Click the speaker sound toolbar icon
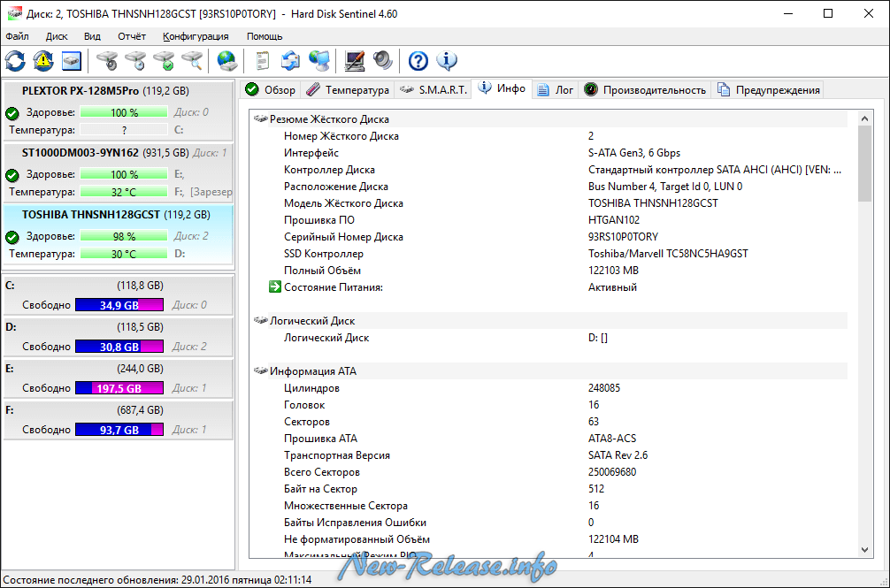The image size is (890, 588). (x=382, y=61)
